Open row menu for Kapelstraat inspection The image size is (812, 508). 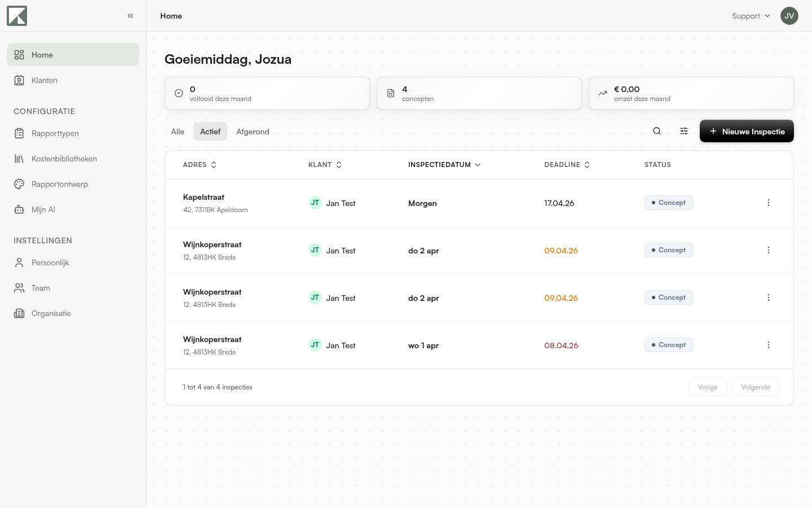point(769,203)
